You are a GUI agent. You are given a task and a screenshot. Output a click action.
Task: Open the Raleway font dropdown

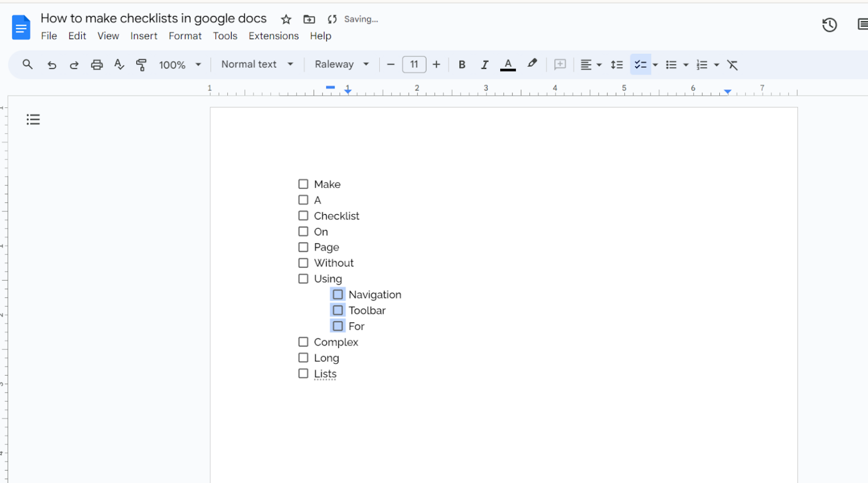coord(341,64)
